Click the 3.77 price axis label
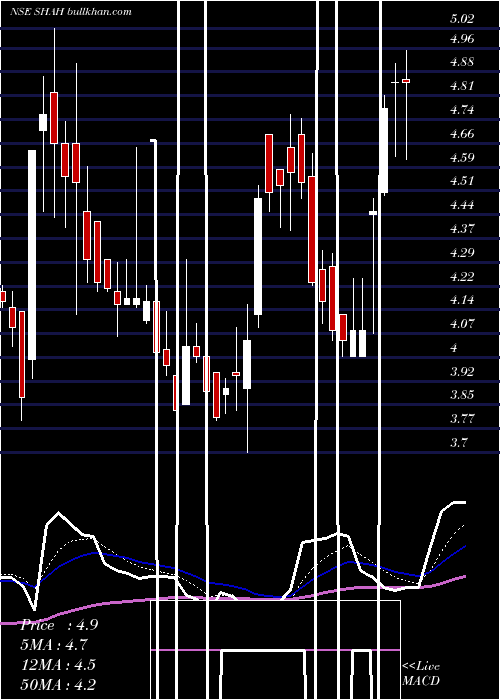 coord(462,419)
